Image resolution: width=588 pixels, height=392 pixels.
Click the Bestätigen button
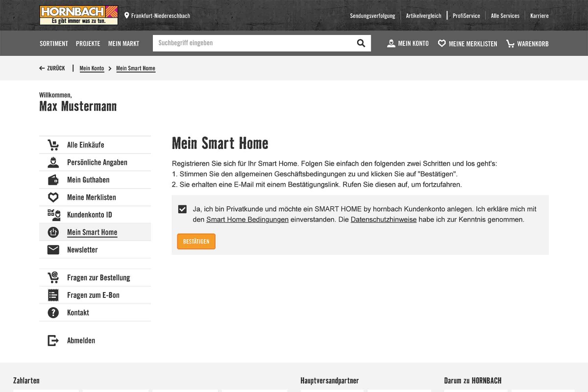(196, 242)
